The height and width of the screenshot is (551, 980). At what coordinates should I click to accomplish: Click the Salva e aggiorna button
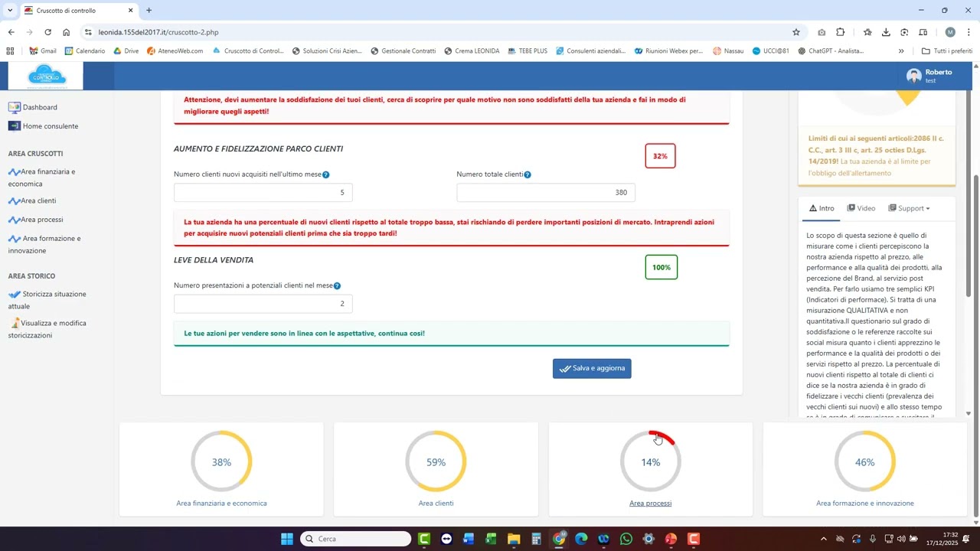(592, 369)
